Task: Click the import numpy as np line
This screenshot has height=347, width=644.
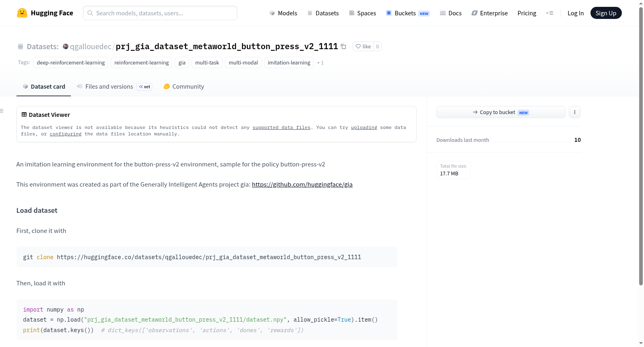Action: click(54, 310)
